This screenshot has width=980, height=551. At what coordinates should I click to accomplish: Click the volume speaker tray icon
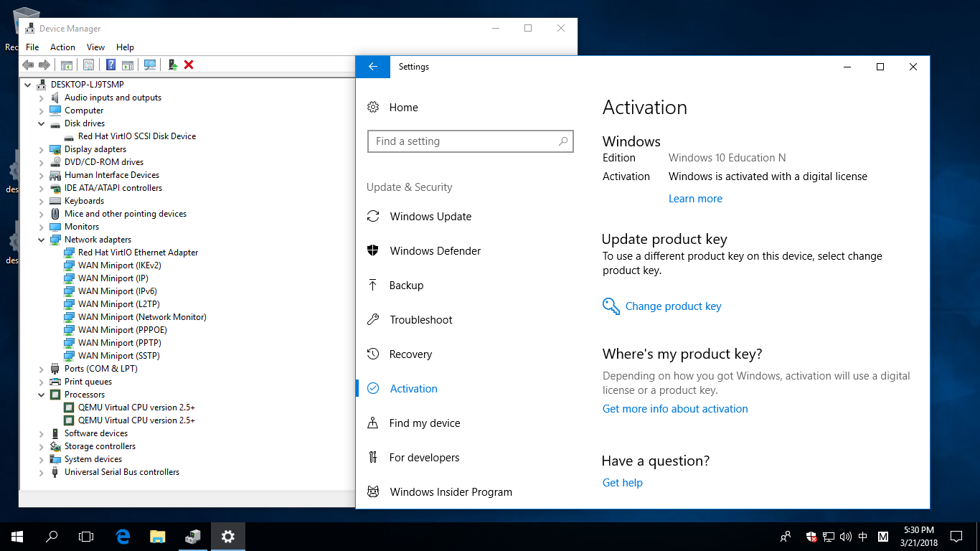846,537
